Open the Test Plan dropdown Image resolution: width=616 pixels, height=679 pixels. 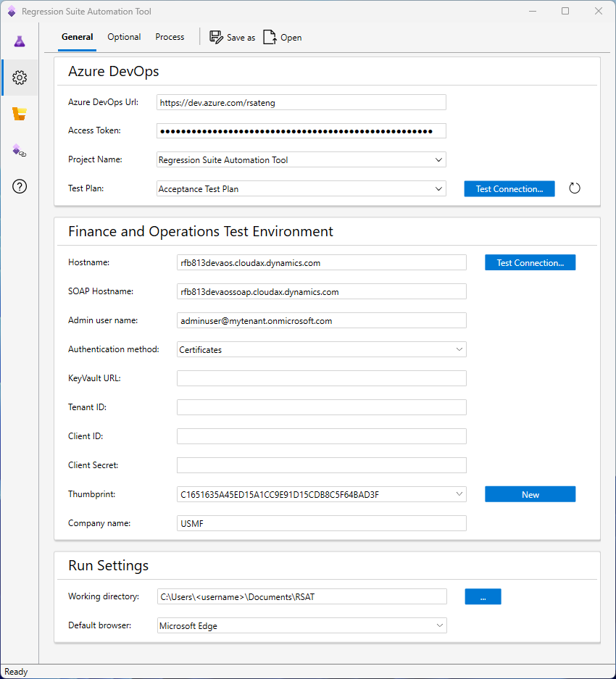(x=438, y=189)
